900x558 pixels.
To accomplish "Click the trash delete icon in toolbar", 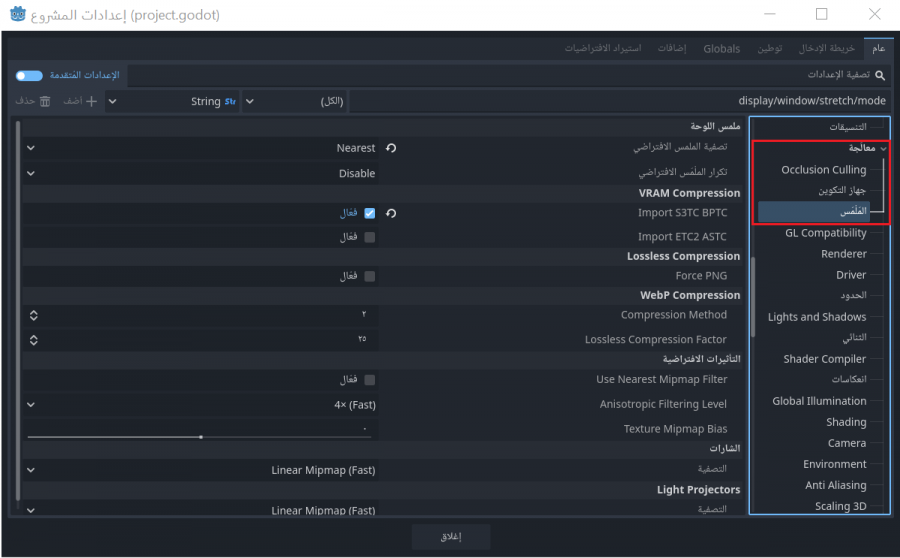I will click(44, 101).
